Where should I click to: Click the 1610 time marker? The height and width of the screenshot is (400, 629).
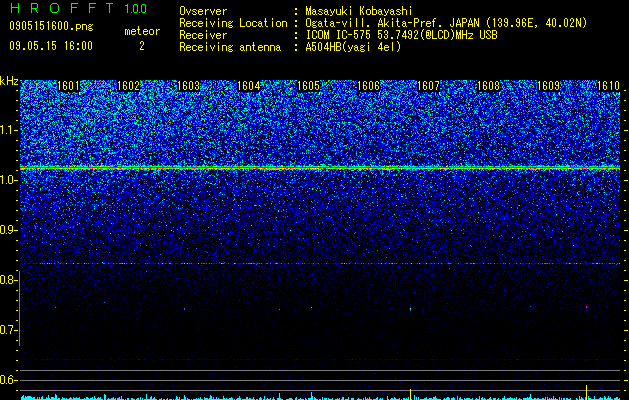[x=609, y=86]
